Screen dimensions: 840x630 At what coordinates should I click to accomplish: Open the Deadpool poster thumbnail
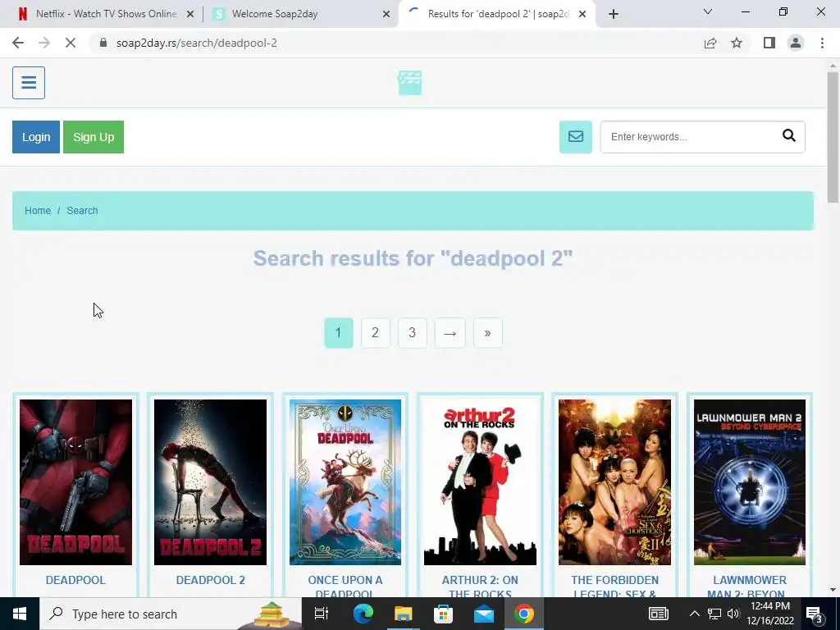click(75, 482)
